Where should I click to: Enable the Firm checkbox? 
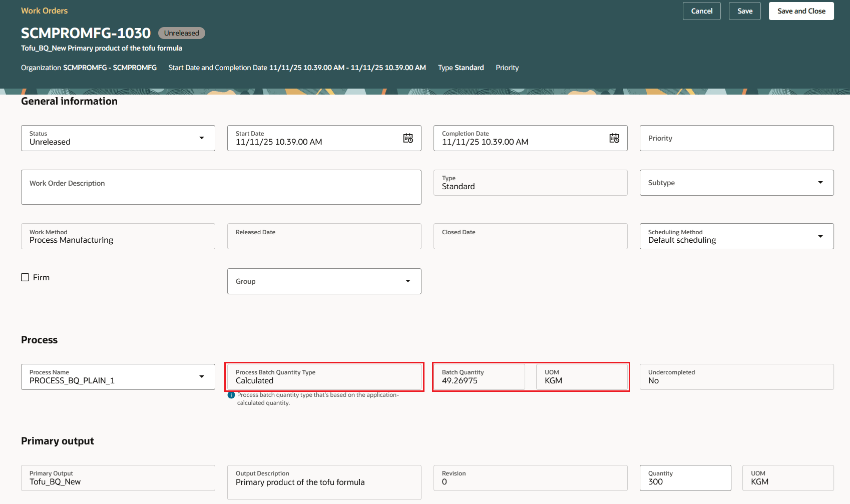[25, 277]
